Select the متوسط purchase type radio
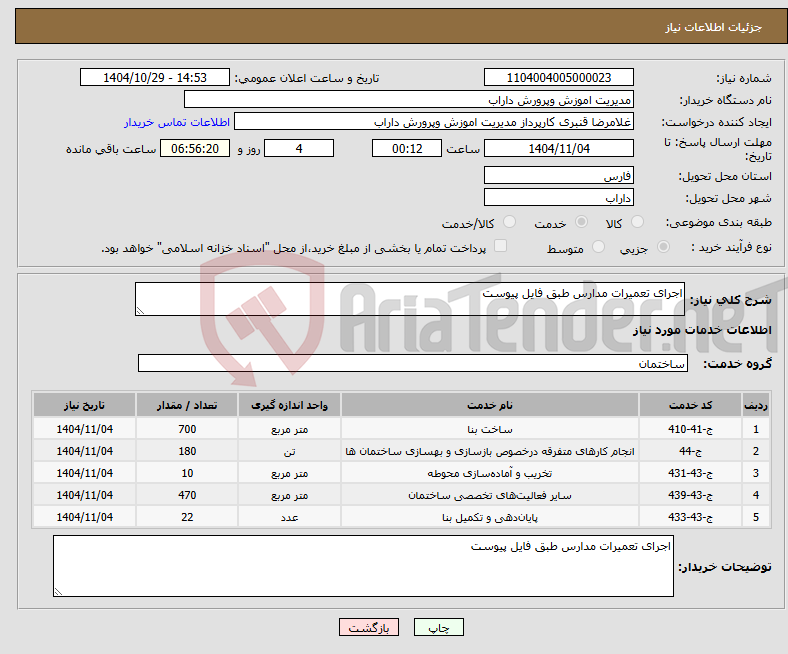Screen dimensions: 788x654 (598, 247)
